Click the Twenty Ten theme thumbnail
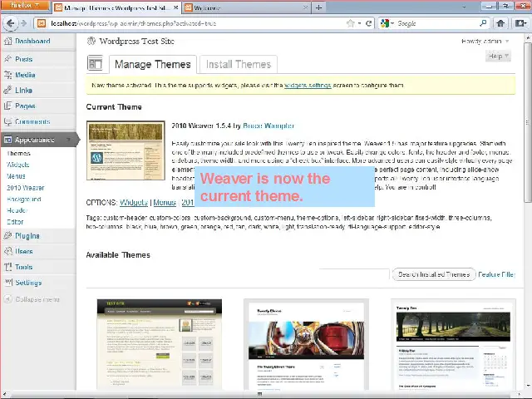 tap(453, 344)
